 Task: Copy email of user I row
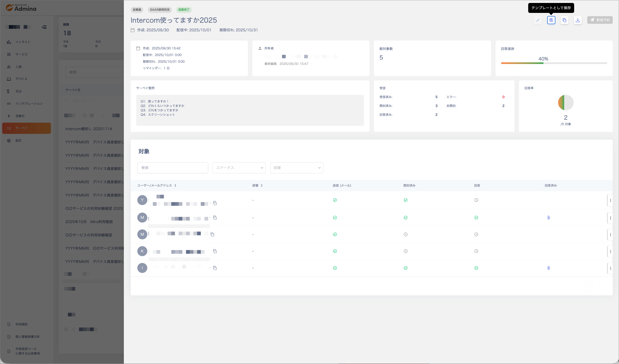coord(215,268)
